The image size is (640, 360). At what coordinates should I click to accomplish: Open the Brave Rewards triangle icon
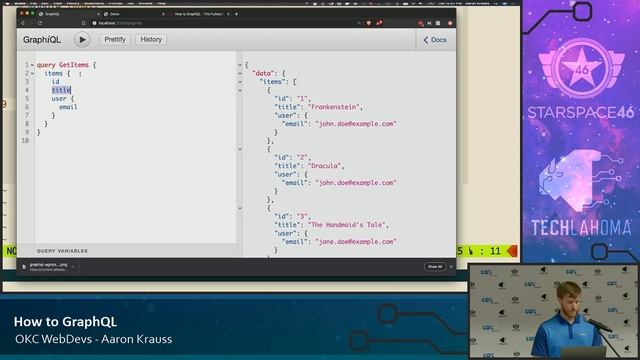[379, 23]
